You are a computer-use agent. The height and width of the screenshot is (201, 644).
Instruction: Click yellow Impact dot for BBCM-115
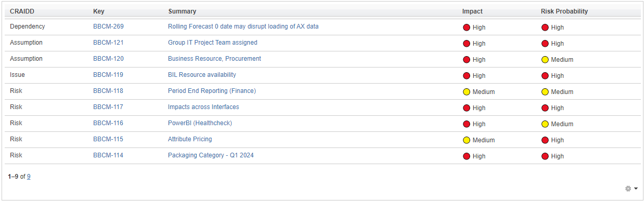coord(466,140)
